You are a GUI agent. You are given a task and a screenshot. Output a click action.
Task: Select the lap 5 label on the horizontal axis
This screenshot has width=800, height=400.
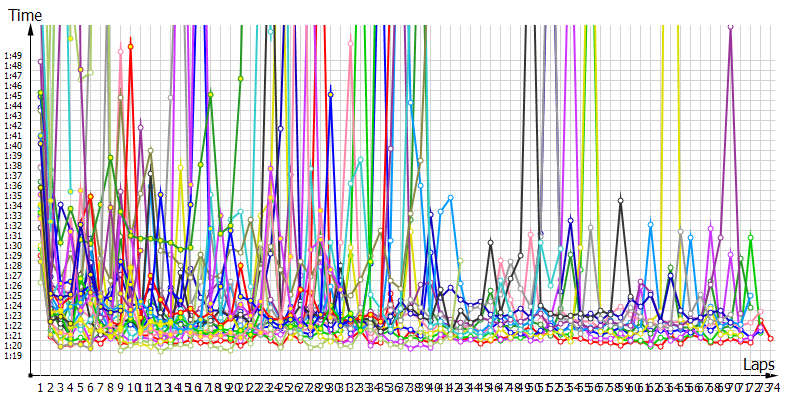[81, 387]
